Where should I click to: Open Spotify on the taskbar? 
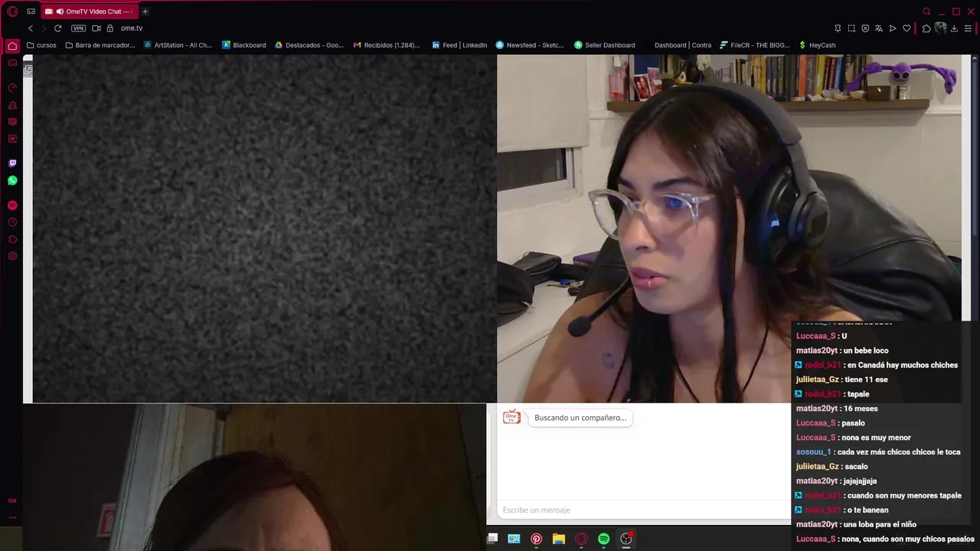coord(603,539)
